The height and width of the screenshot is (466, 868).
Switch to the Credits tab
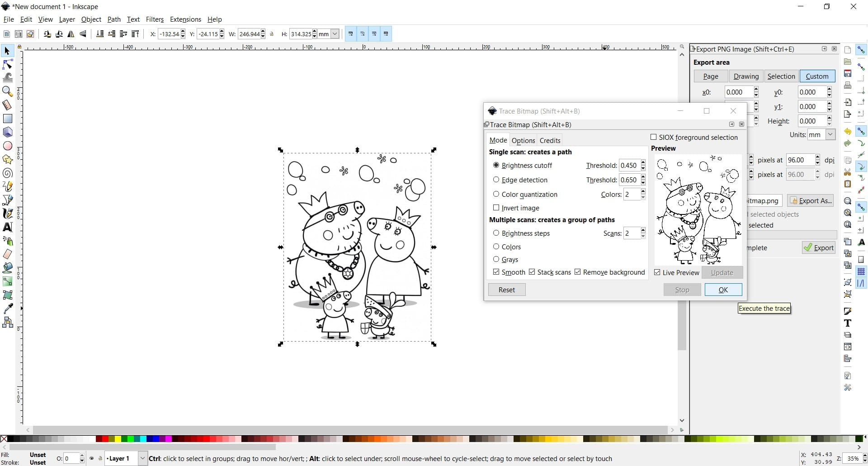(550, 140)
